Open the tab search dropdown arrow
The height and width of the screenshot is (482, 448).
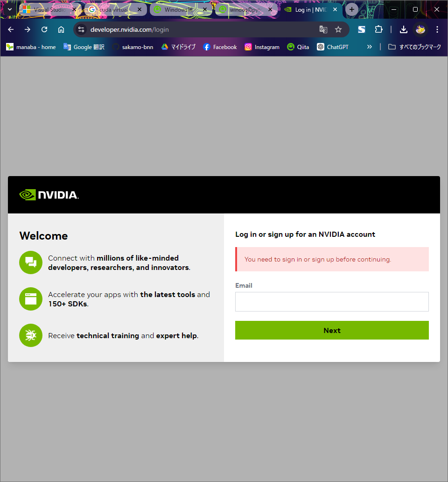9,9
